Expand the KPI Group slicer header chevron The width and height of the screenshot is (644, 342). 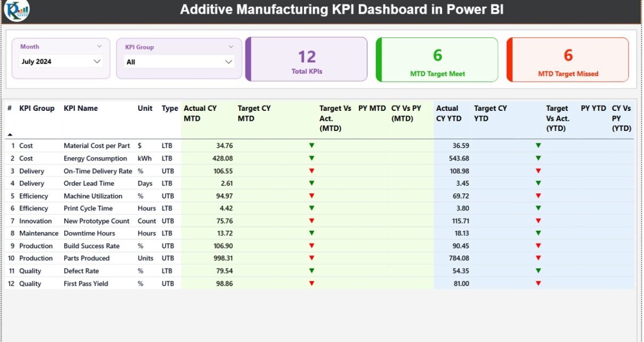point(231,47)
